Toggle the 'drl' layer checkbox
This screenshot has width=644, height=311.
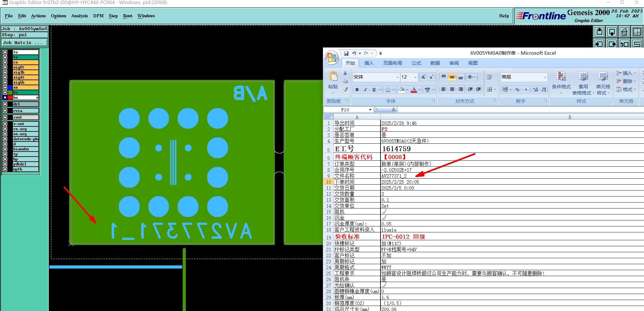click(x=5, y=104)
